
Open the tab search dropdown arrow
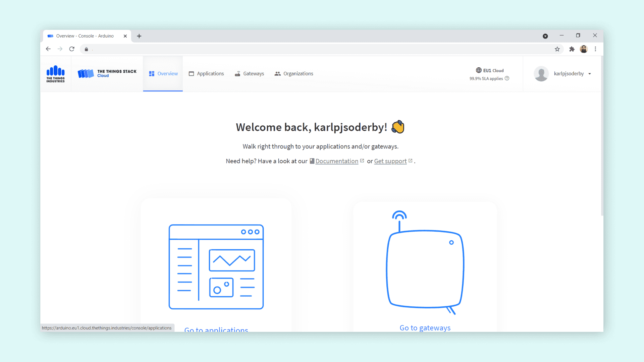(x=545, y=36)
